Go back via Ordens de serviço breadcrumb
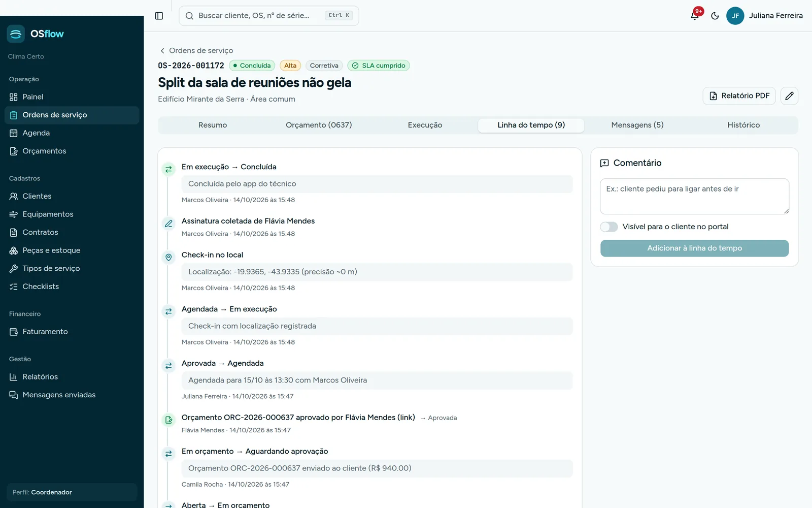The height and width of the screenshot is (508, 812). point(196,50)
